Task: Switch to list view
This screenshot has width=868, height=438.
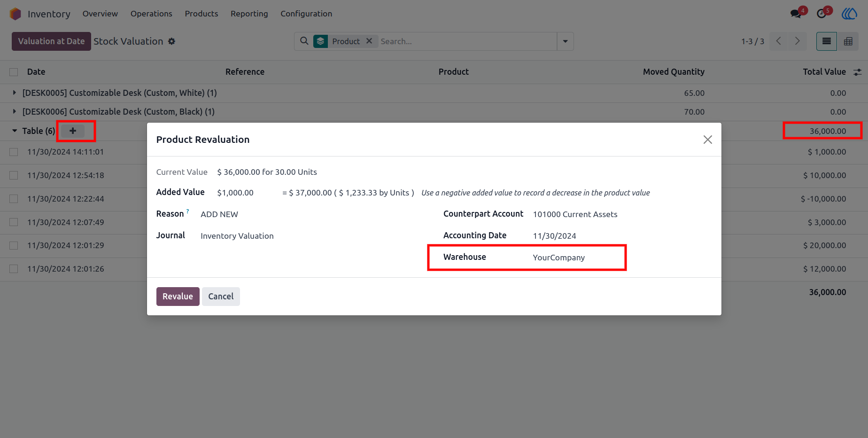Action: [x=827, y=41]
